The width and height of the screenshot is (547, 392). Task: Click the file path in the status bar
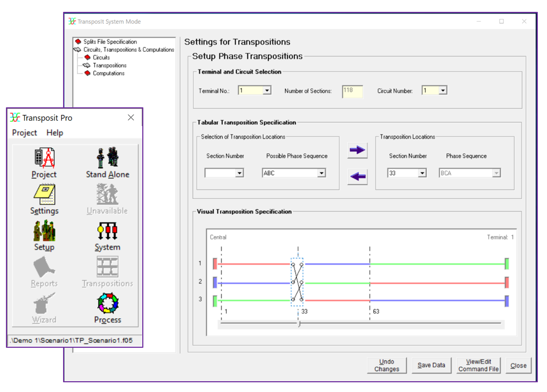click(72, 340)
